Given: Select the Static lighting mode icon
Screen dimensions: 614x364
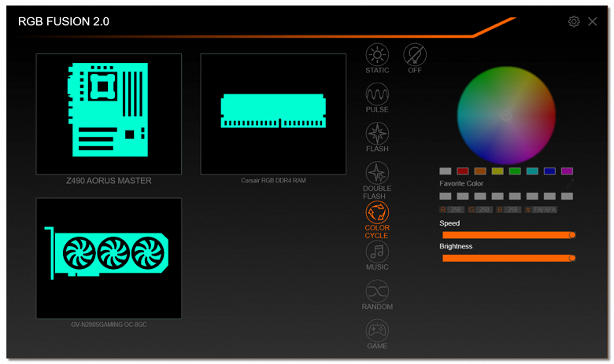Looking at the screenshot, I should pos(377,55).
